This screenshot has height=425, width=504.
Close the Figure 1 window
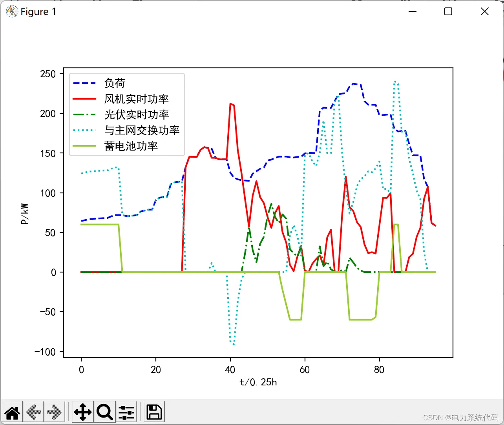click(485, 12)
